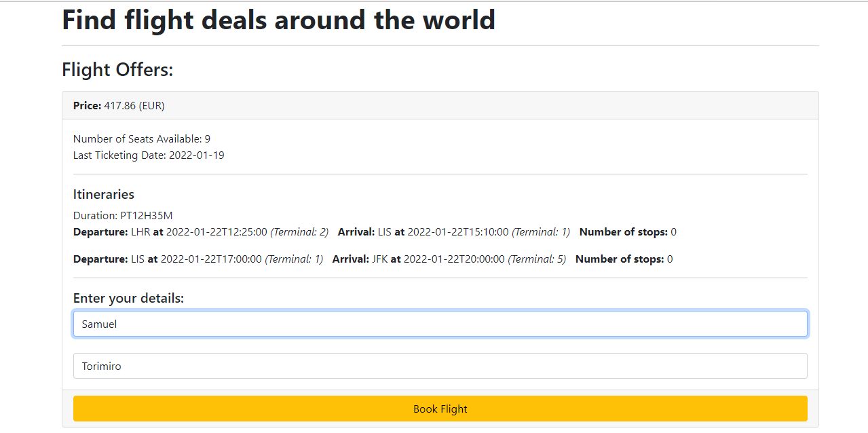This screenshot has height=433, width=868.
Task: Click the LIS departure time 2022-01-22T17:00:00
Action: tap(211, 259)
